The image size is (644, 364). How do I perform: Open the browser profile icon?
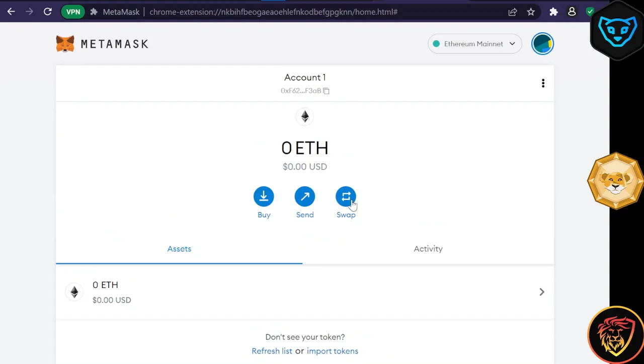(572, 12)
